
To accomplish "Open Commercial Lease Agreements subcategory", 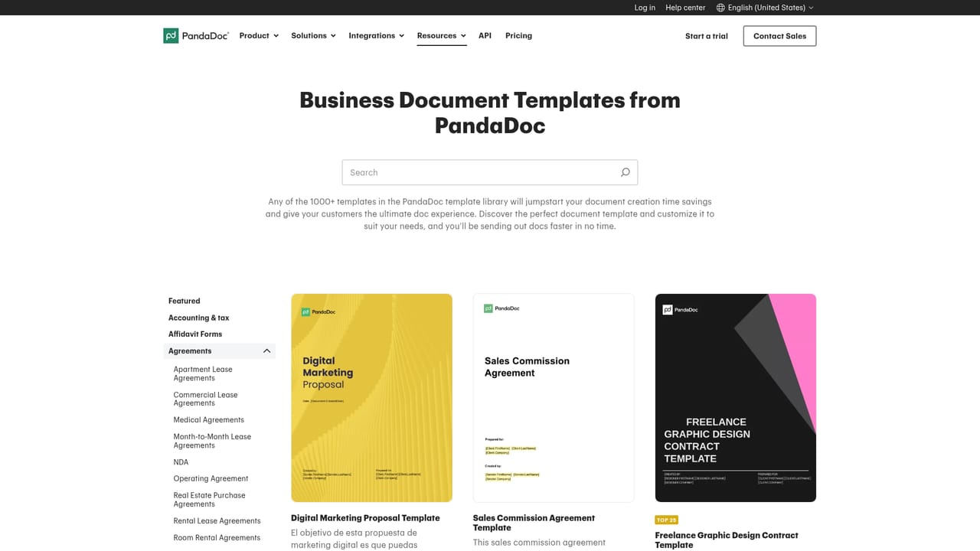I will 205,399.
